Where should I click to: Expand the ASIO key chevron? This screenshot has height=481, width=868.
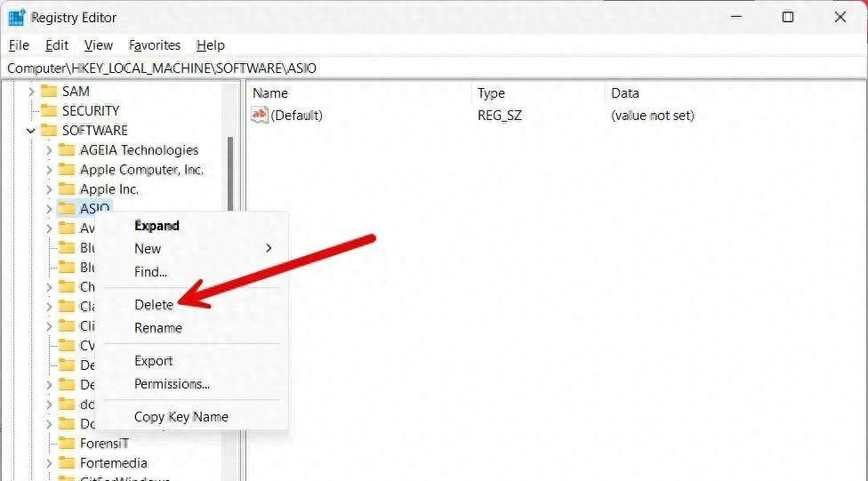click(49, 209)
